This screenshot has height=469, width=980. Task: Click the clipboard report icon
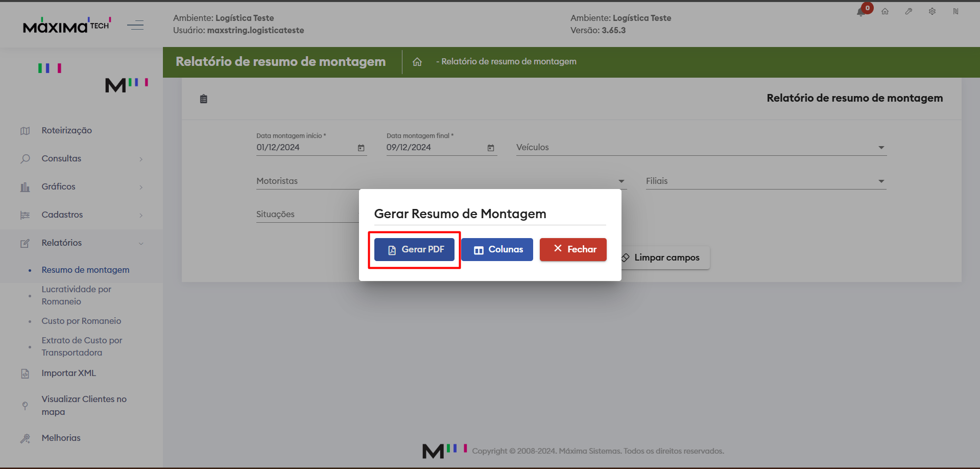[x=204, y=99]
